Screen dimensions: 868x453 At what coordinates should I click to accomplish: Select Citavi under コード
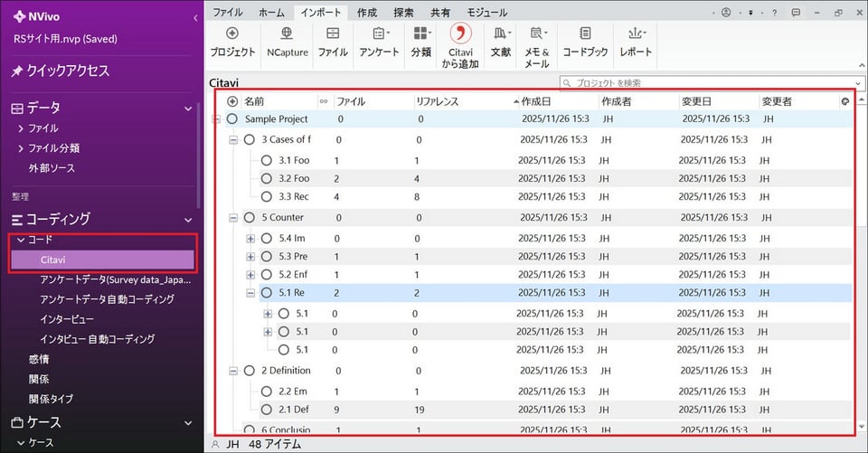[x=102, y=260]
